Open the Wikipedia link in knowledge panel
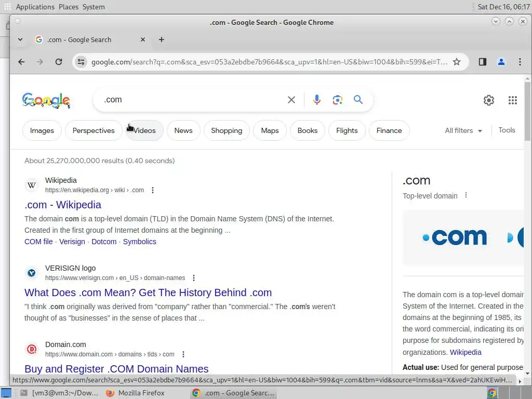532x399 pixels. coord(465,352)
